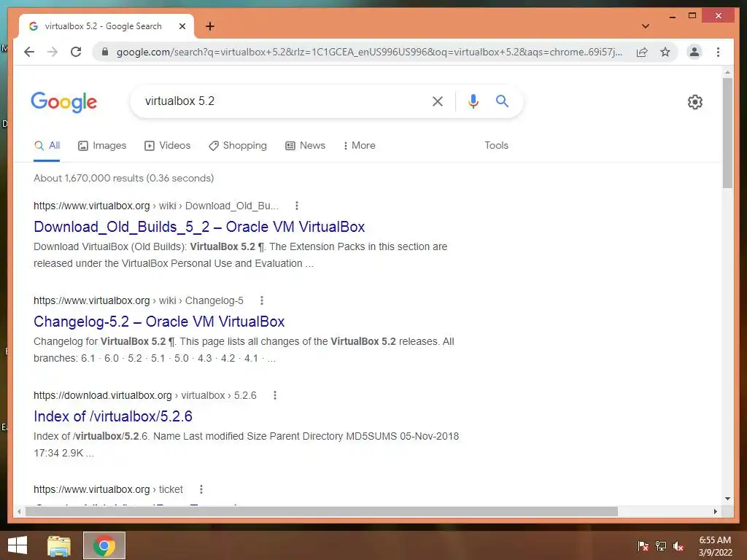Click the vertical scrollbar down arrow
The height and width of the screenshot is (560, 747).
click(x=727, y=499)
